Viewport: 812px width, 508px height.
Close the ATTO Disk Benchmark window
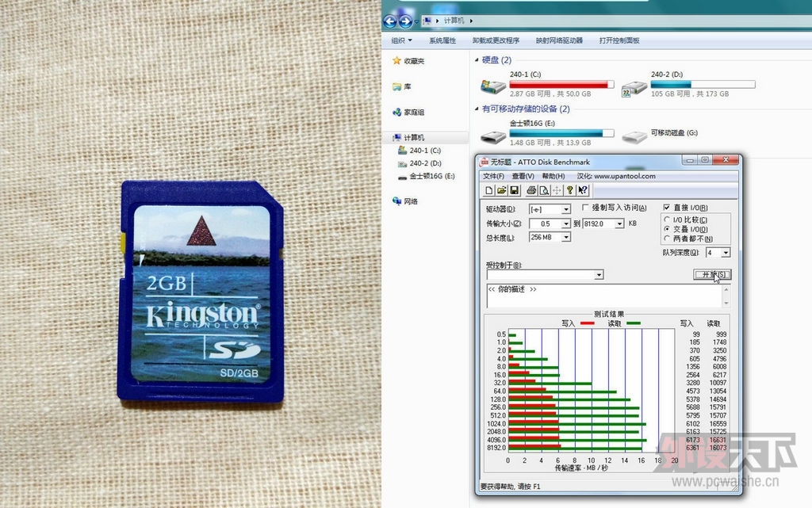(x=726, y=160)
